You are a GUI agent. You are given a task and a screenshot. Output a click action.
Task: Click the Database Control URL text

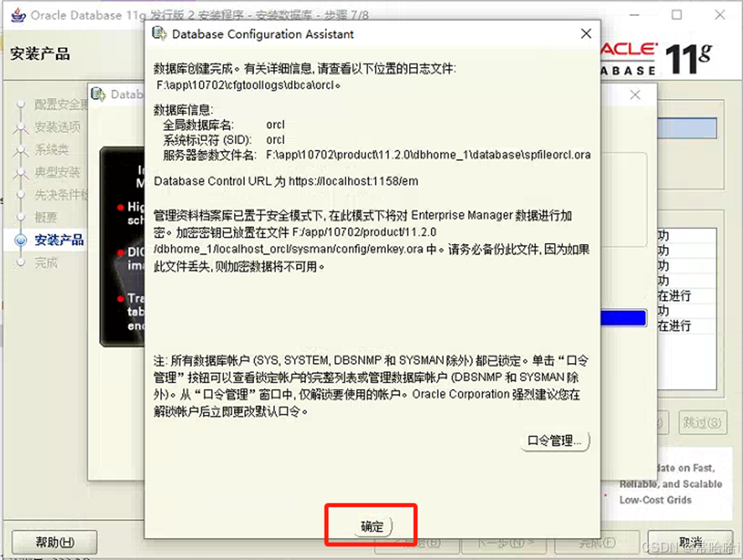click(286, 181)
